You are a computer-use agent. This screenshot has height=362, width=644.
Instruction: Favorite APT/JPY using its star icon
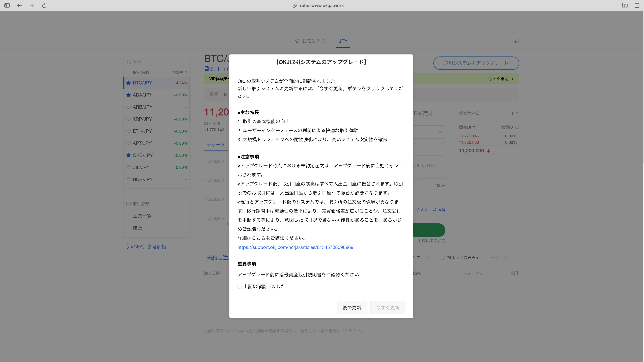[128, 143]
